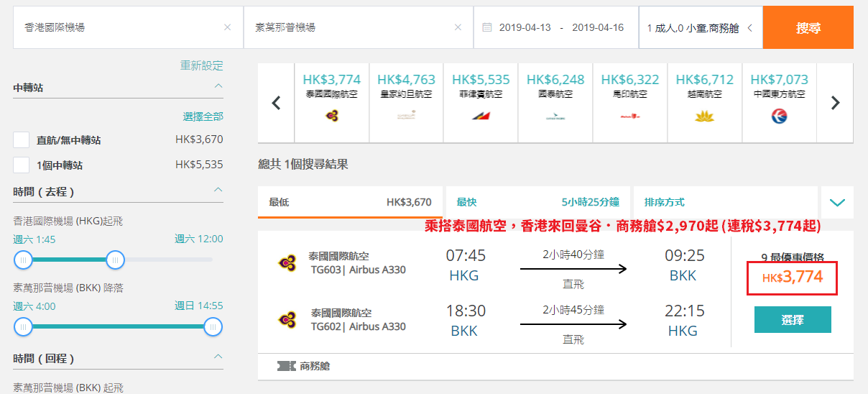Click the 18:30 departure time
The image size is (868, 394).
466,311
